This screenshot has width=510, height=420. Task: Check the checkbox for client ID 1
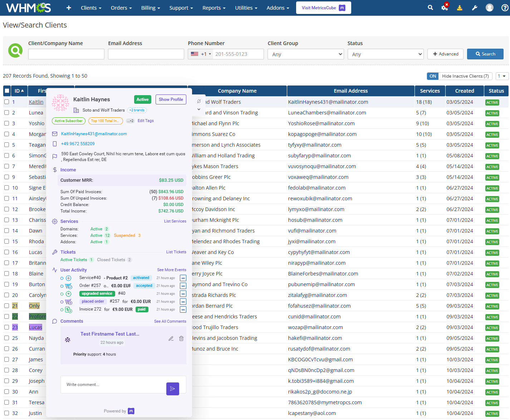[7, 102]
